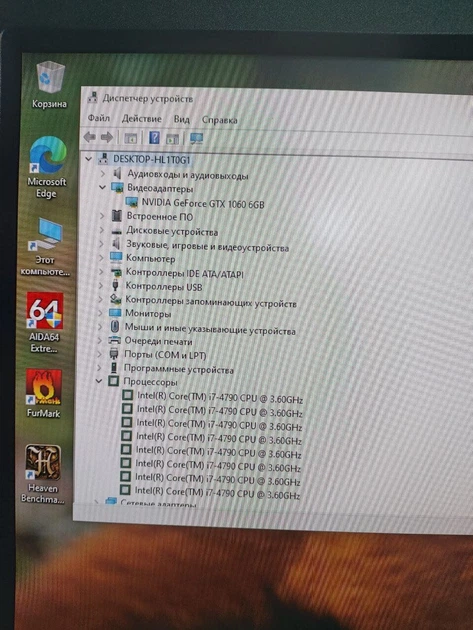
Task: Expand Дисковые устройства node
Action: [102, 230]
